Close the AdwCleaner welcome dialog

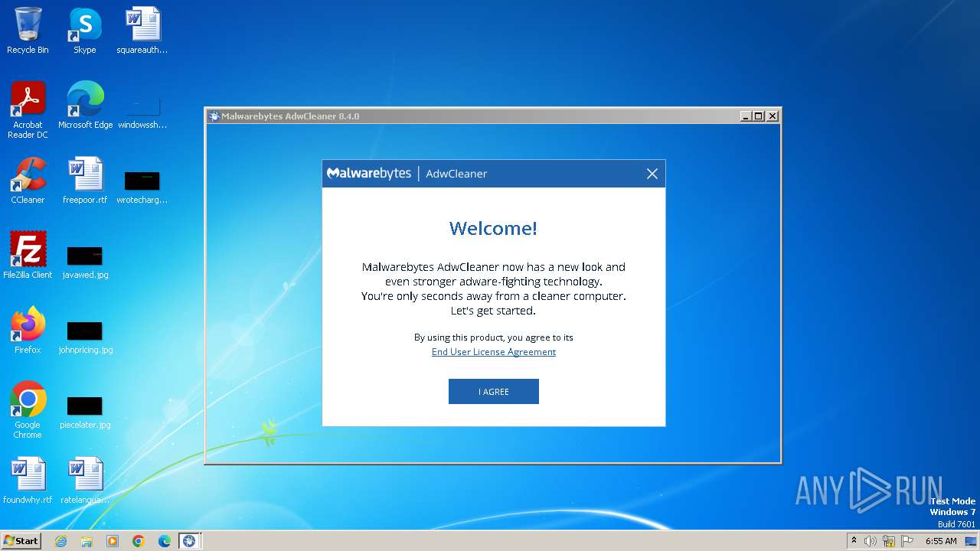click(652, 174)
